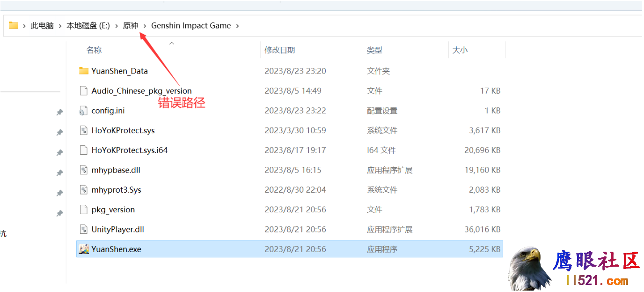Select the Audio_Chinese_pkg_version file name
The height and width of the screenshot is (292, 644).
click(x=142, y=91)
